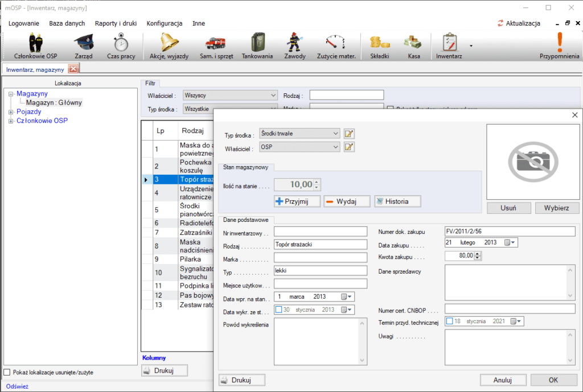Click into the Nr inwentarzowy field
Screen dimensions: 583x392
[x=321, y=232]
